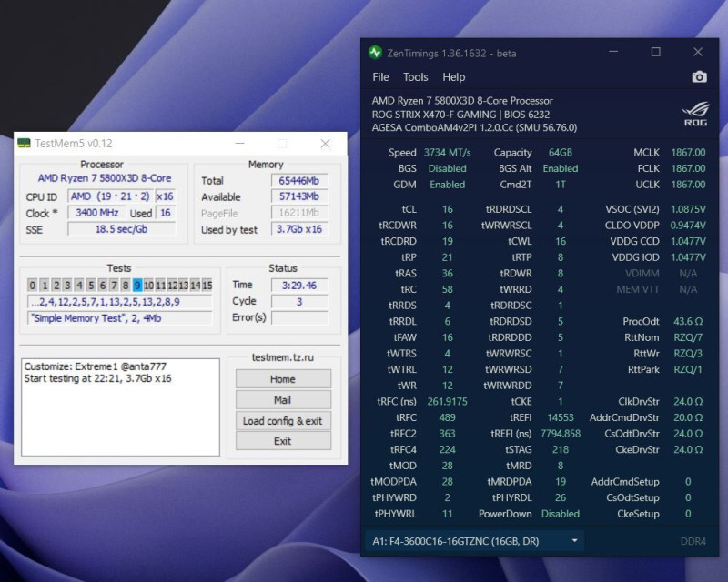This screenshot has height=582, width=728.
Task: Click the TestMem5 title bar app icon
Action: (24, 144)
